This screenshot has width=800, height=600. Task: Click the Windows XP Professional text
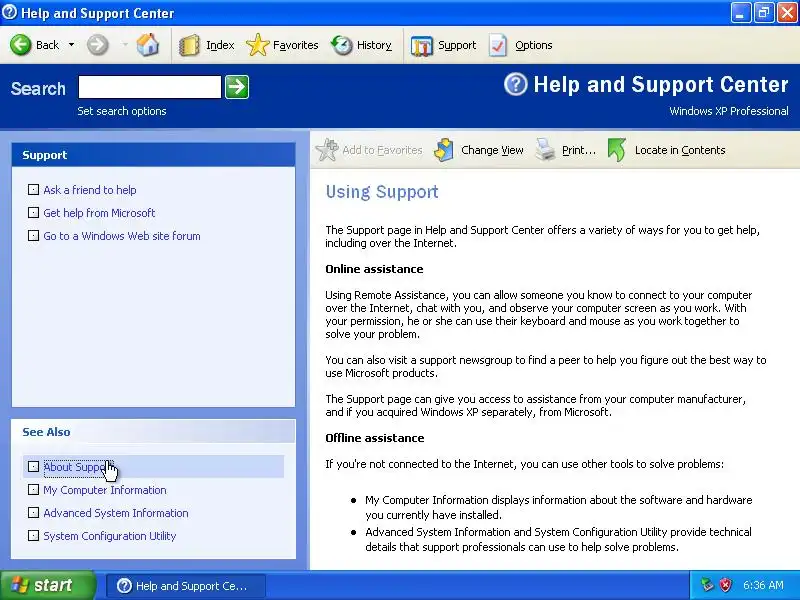(729, 111)
